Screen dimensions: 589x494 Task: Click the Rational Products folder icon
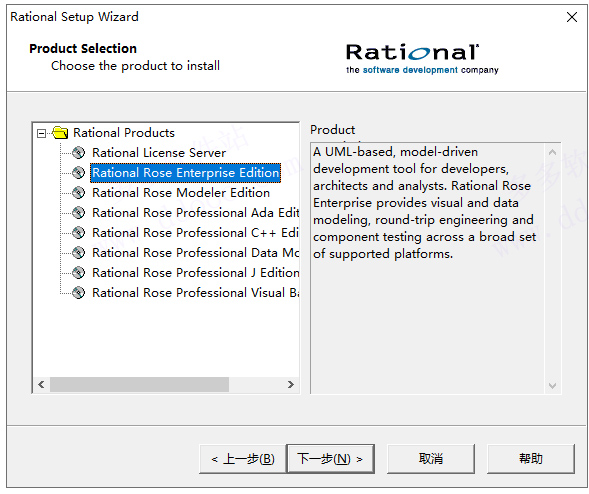coord(60,133)
